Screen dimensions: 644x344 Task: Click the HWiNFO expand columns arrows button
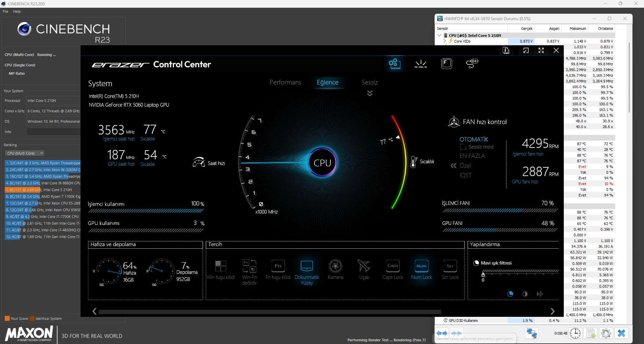442,333
